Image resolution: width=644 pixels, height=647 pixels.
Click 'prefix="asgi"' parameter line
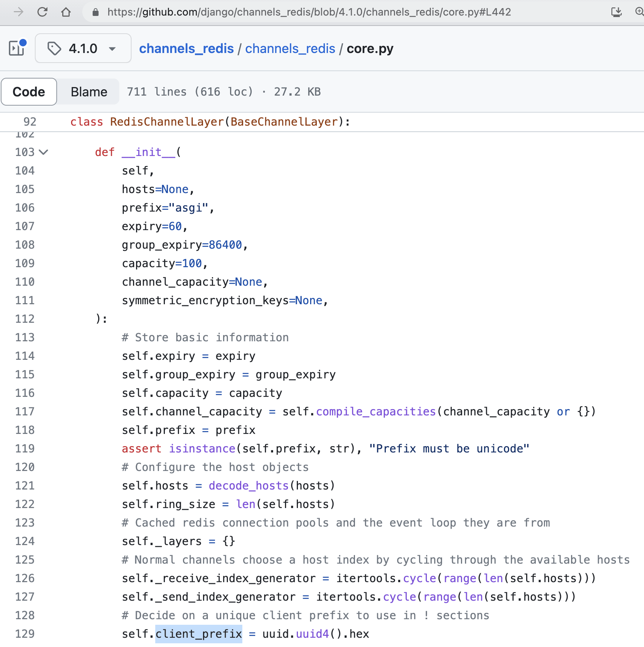(168, 208)
